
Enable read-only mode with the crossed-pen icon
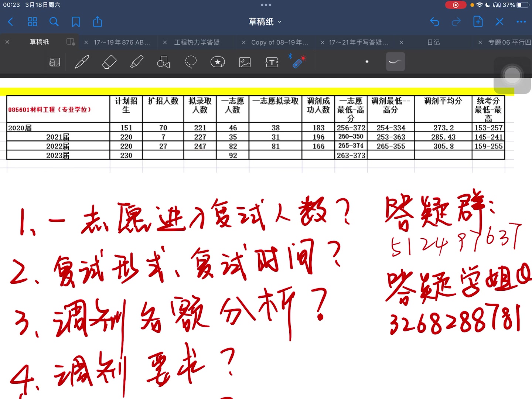(x=499, y=22)
